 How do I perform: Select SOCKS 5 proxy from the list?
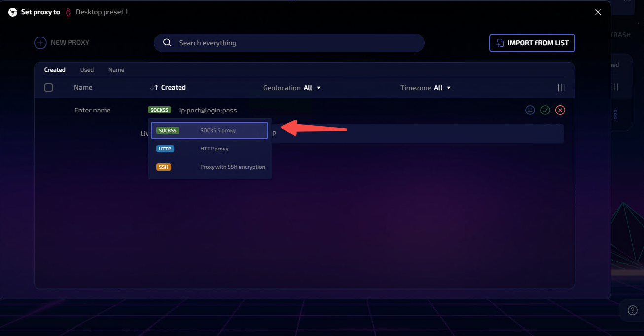click(210, 131)
